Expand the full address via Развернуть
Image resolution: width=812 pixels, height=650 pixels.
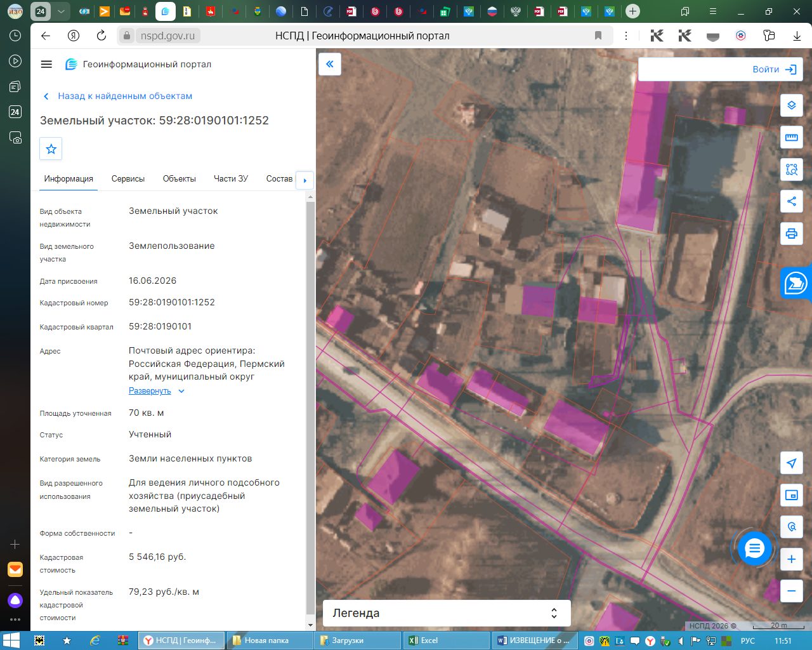(156, 391)
